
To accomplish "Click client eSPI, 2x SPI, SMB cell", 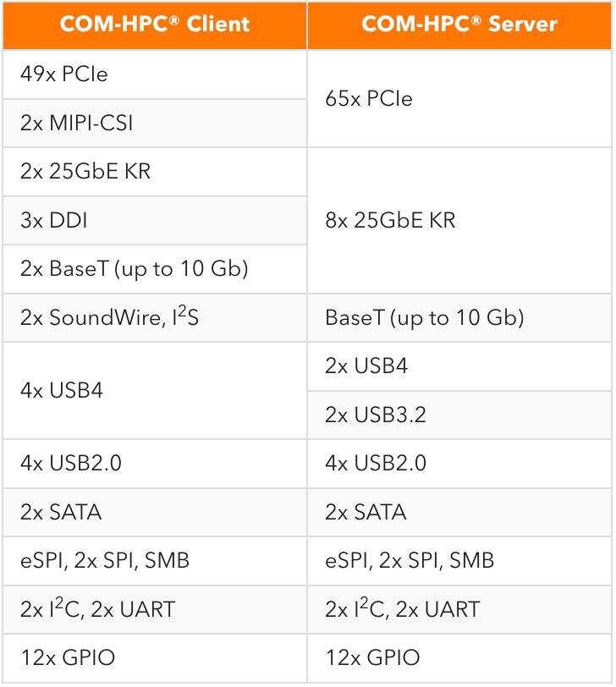I will 155,561.
